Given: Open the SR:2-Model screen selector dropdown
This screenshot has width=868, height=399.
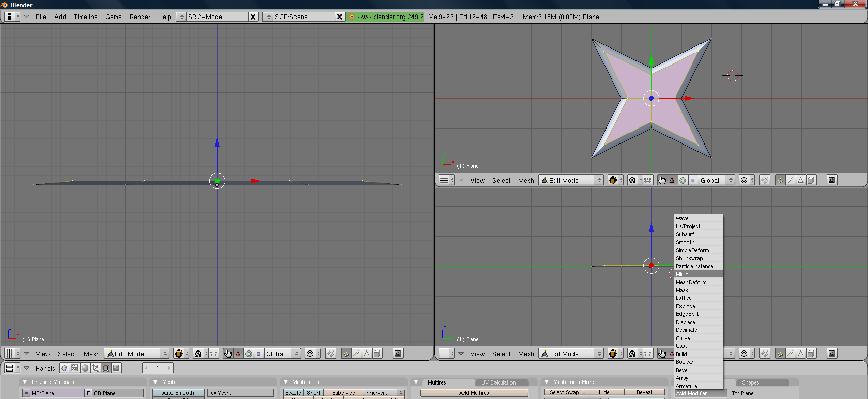Looking at the screenshot, I should pyautogui.click(x=181, y=17).
